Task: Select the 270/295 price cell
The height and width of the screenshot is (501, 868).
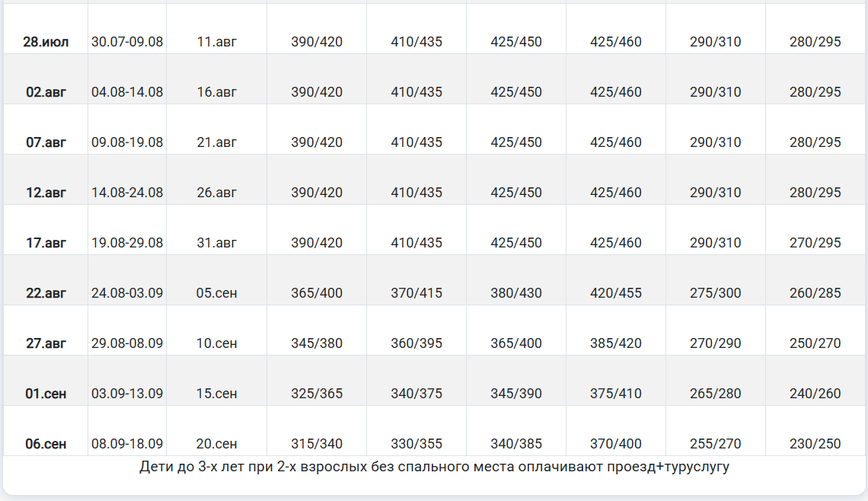Action: 815,243
